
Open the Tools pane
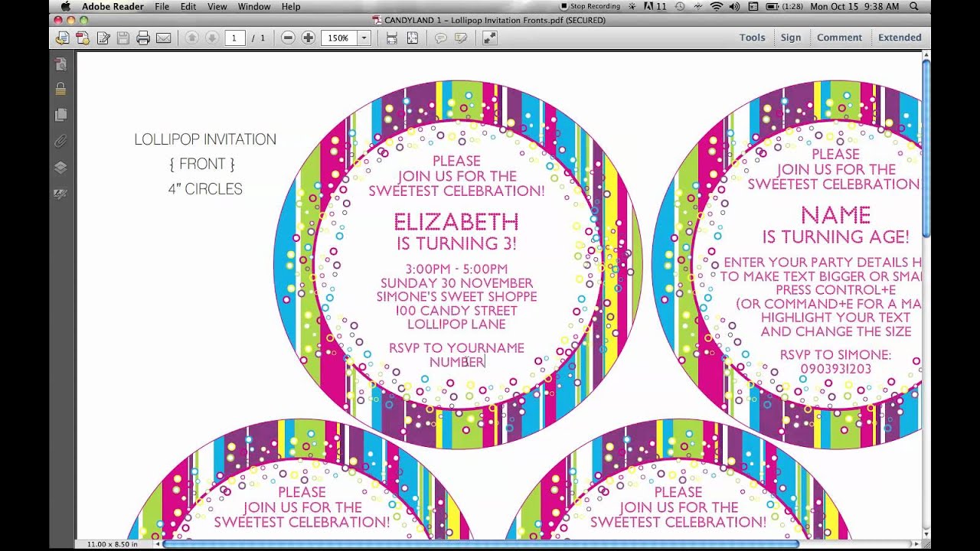(x=752, y=37)
